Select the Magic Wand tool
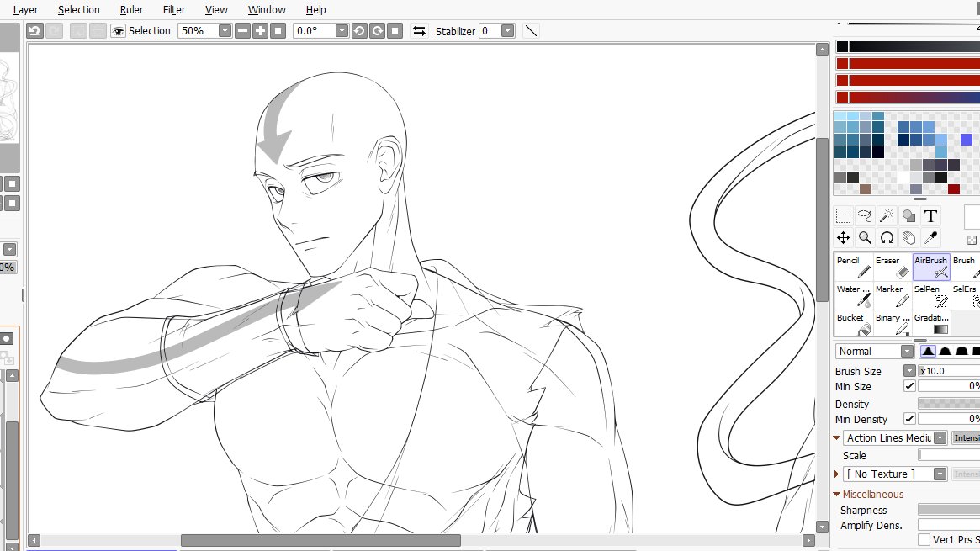 [x=887, y=216]
